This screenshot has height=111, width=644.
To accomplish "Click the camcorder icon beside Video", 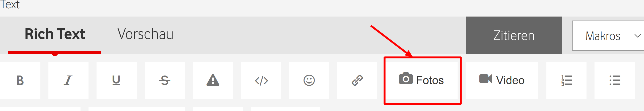I will [x=485, y=79].
